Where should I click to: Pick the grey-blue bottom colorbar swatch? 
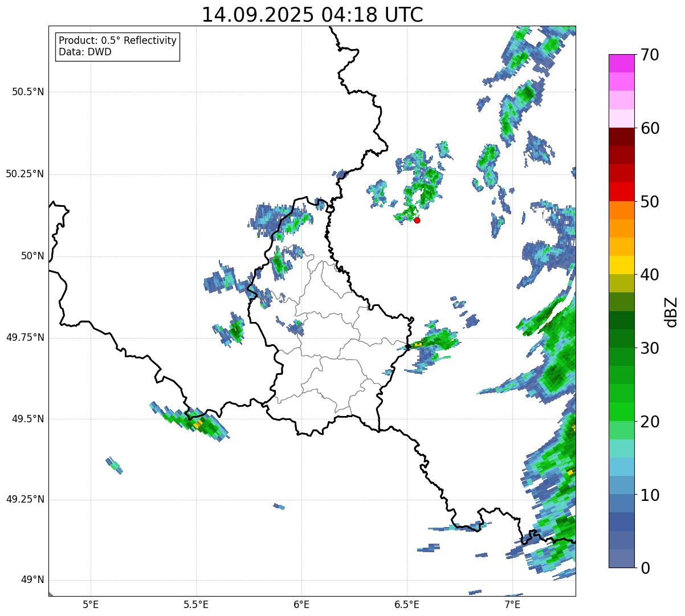pyautogui.click(x=621, y=558)
